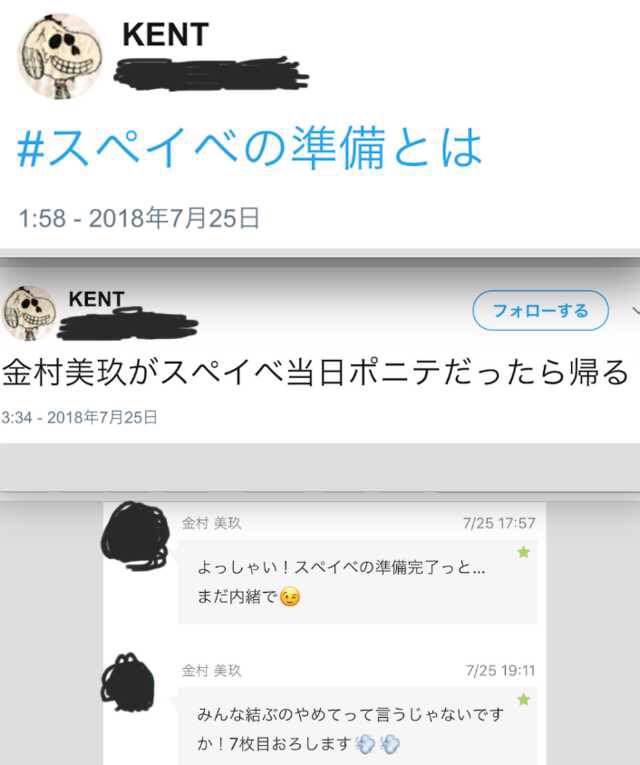Open the KENT display name in second tweet
Image resolution: width=640 pixels, height=765 pixels.
click(96, 299)
